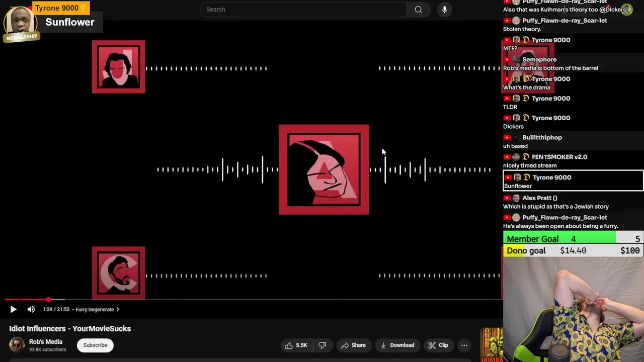Click 'nicely timed stream' chat text
Image resolution: width=644 pixels, height=362 pixels.
click(x=530, y=165)
